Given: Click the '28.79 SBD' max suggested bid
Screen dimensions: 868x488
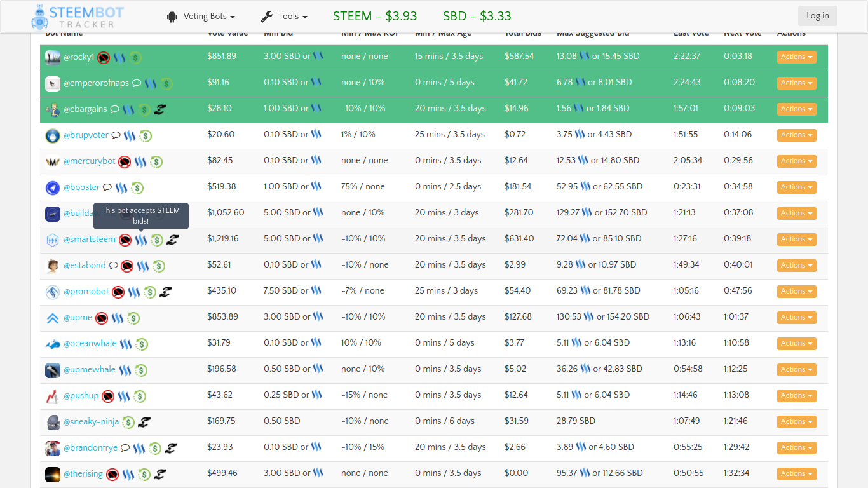Looking at the screenshot, I should pos(576,421).
